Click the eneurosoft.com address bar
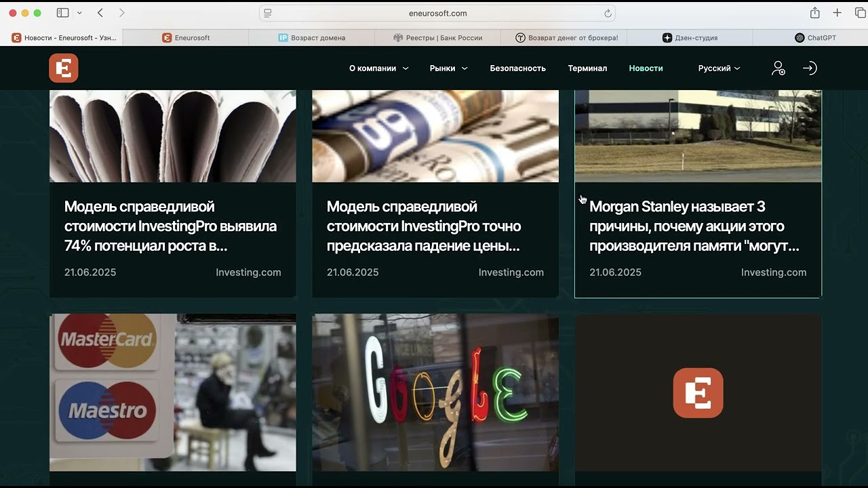 point(437,13)
